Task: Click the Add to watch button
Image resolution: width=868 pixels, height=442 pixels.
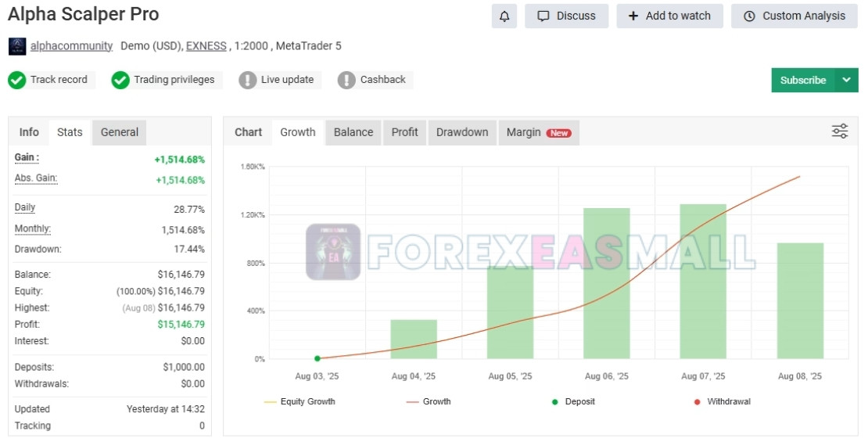Action: pos(669,16)
